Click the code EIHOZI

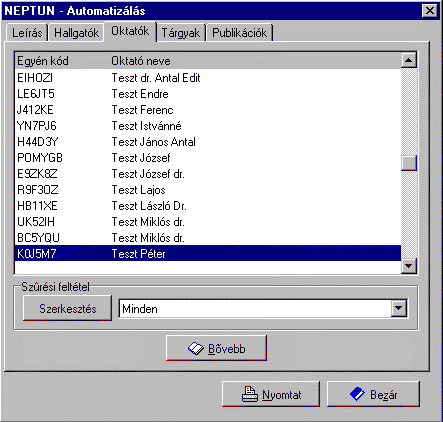coord(35,78)
